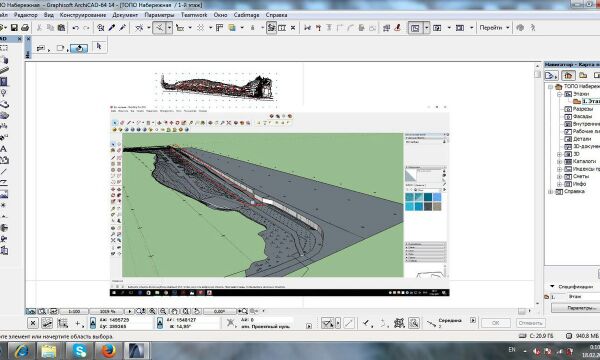This screenshot has width=600, height=360.
Task: Open the Параметры menu
Action: click(x=159, y=15)
